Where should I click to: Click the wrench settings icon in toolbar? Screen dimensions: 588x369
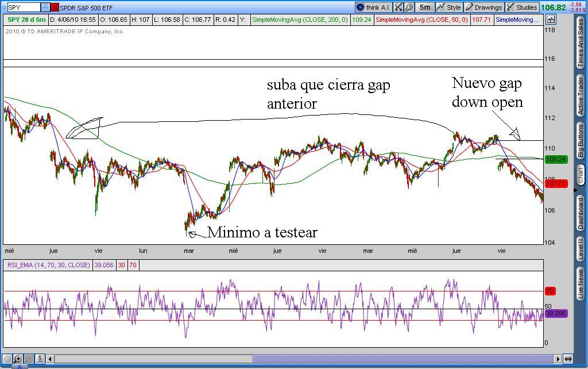tap(408, 7)
